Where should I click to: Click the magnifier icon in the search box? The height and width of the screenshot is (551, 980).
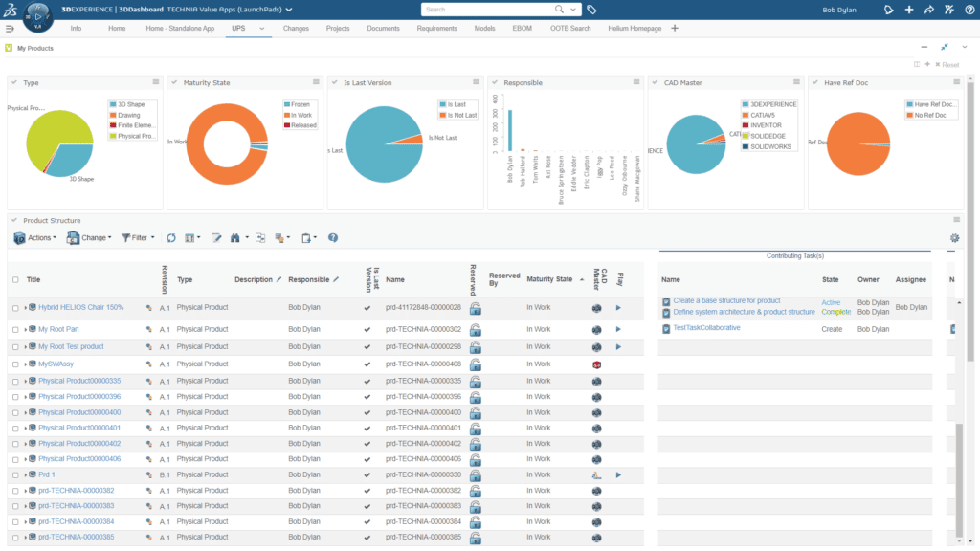click(559, 10)
